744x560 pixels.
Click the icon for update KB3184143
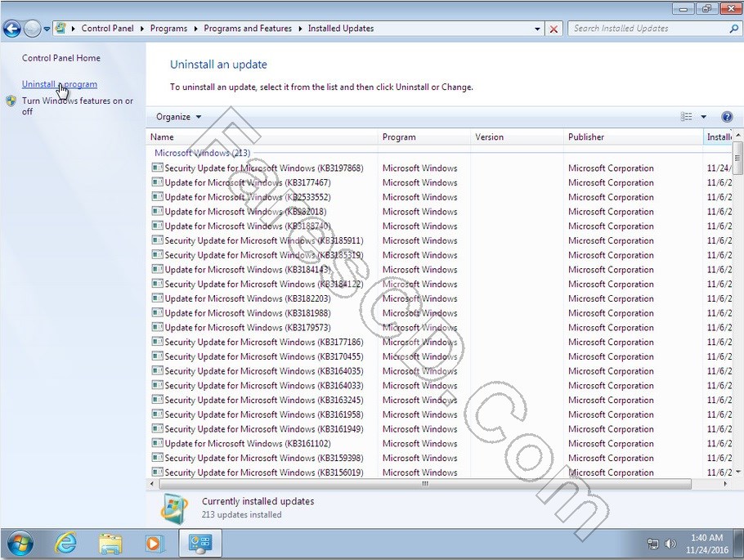157,270
